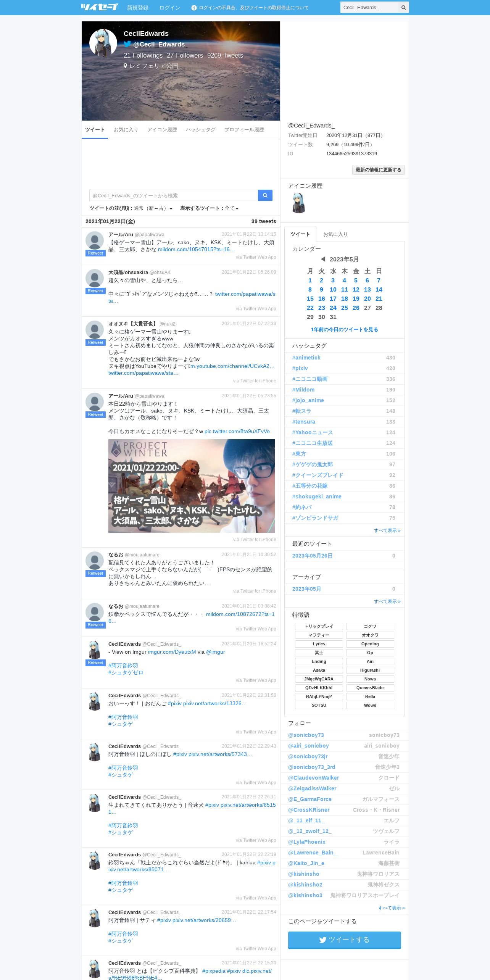
Task: Open archive month 2023年05月
Action: click(x=306, y=589)
